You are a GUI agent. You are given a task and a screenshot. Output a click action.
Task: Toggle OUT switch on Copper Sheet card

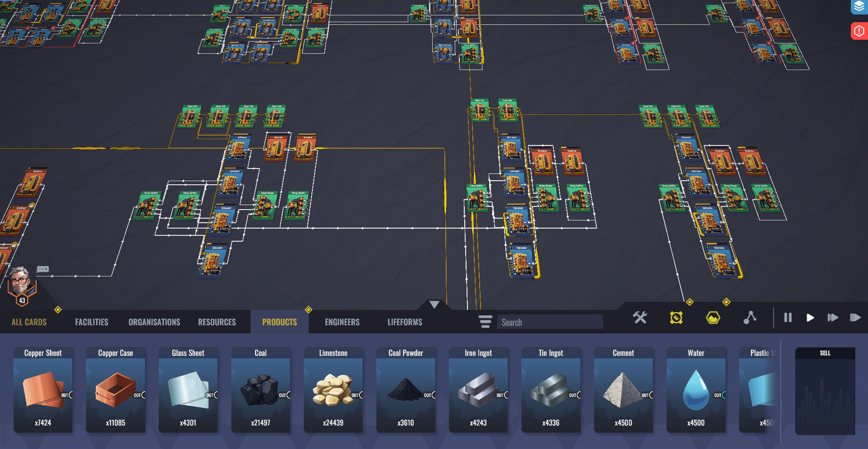click(x=67, y=395)
